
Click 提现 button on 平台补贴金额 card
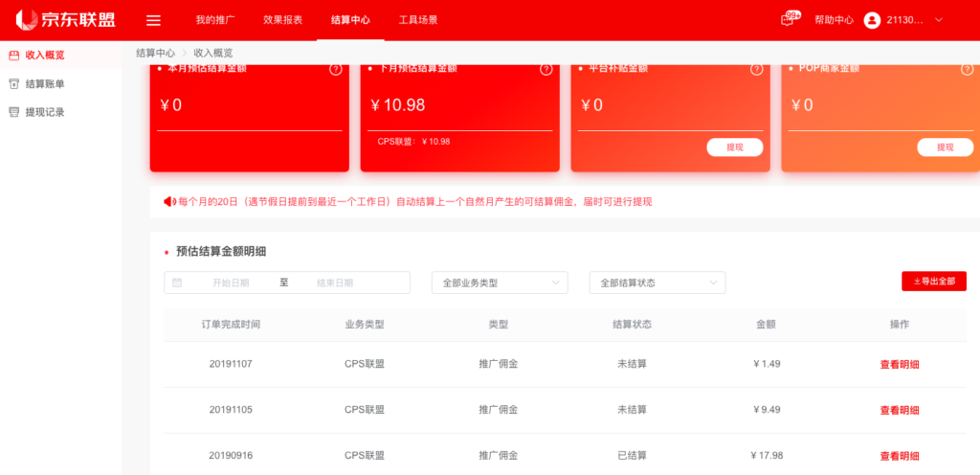735,147
